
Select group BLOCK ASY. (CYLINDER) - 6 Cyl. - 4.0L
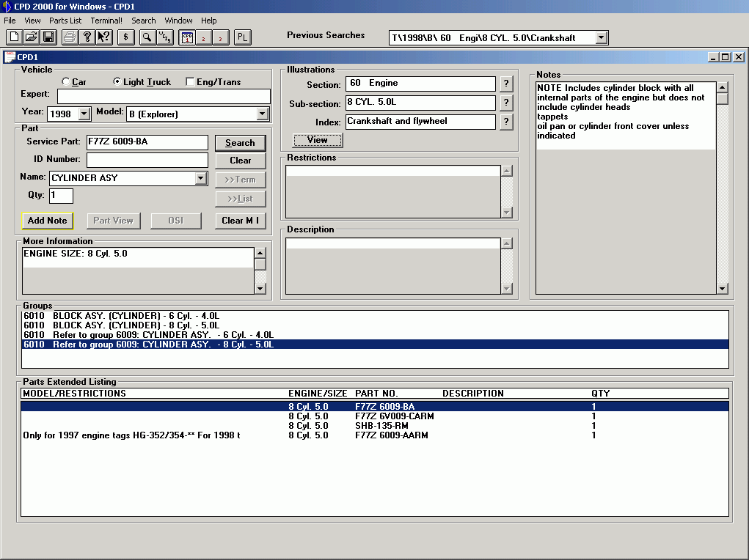pos(375,316)
